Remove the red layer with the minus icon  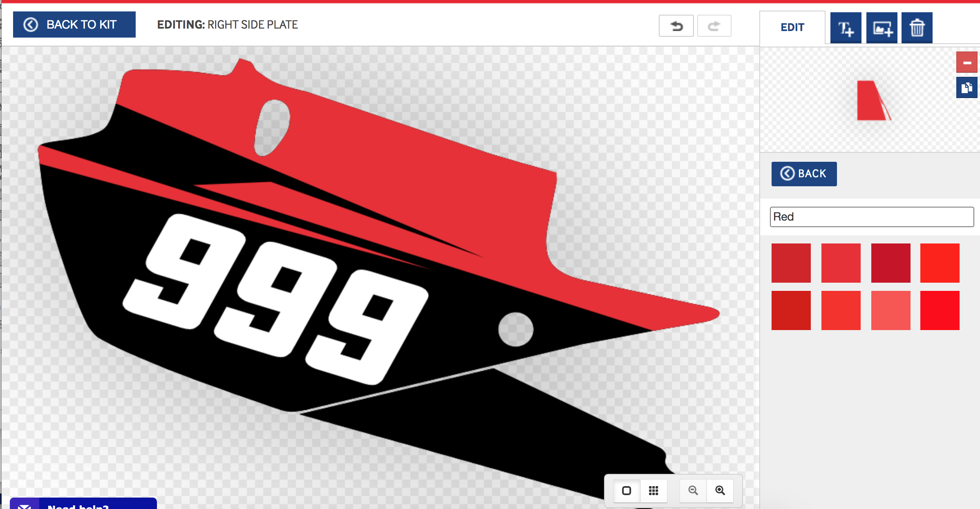pyautogui.click(x=967, y=63)
